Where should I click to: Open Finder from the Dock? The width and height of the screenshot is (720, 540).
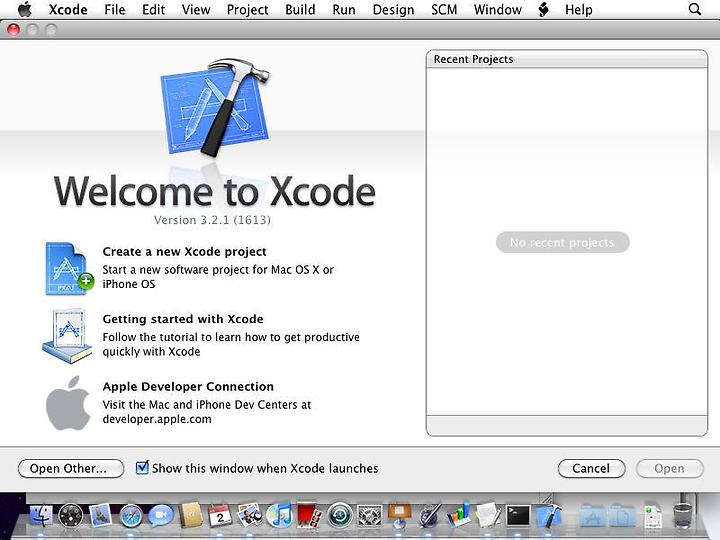point(41,516)
